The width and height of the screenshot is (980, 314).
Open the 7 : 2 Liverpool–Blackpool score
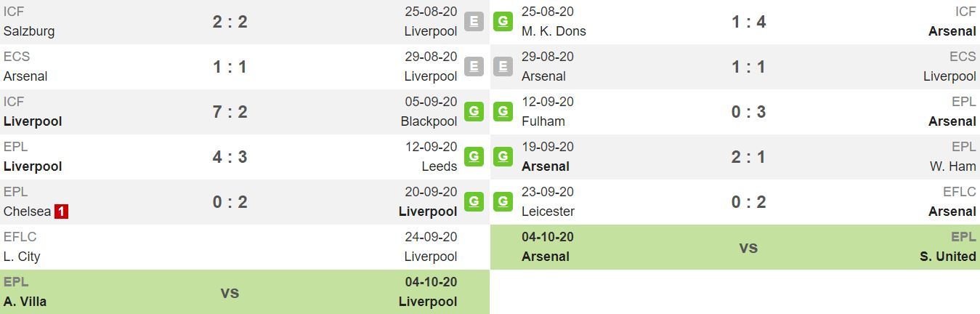230,112
